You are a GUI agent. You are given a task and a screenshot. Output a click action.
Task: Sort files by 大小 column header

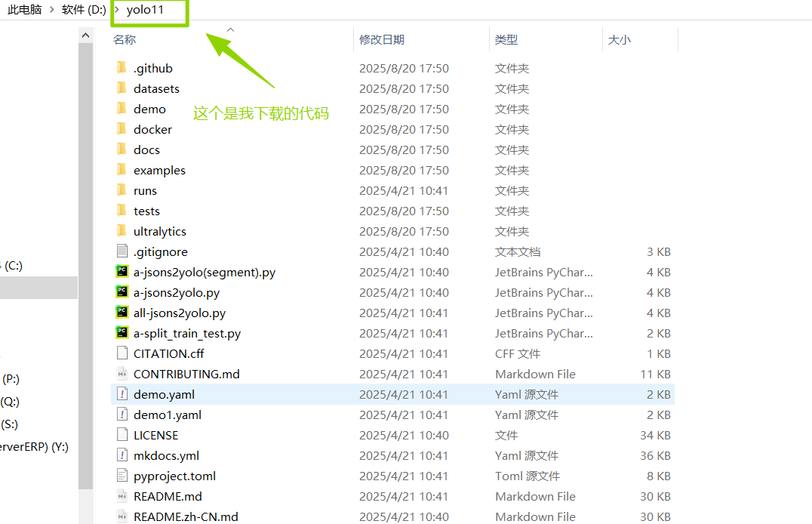tap(620, 39)
